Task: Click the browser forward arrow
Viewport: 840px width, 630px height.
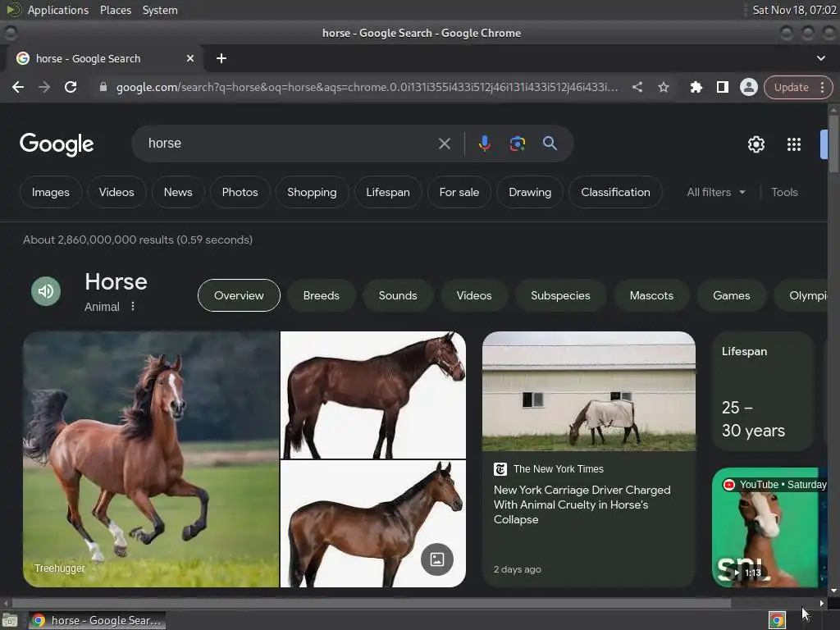Action: coord(44,87)
